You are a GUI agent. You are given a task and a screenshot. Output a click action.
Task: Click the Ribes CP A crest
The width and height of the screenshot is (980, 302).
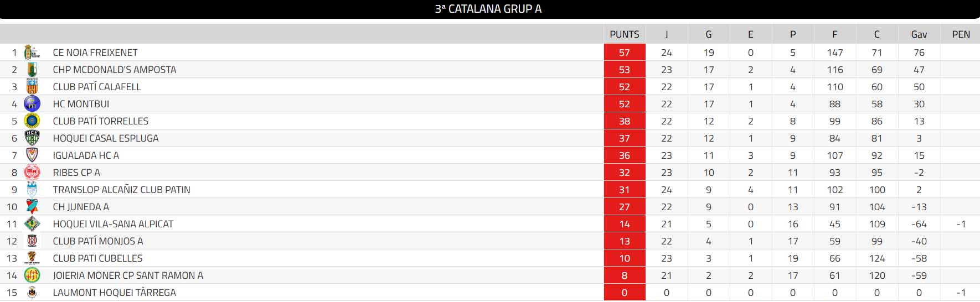32,173
